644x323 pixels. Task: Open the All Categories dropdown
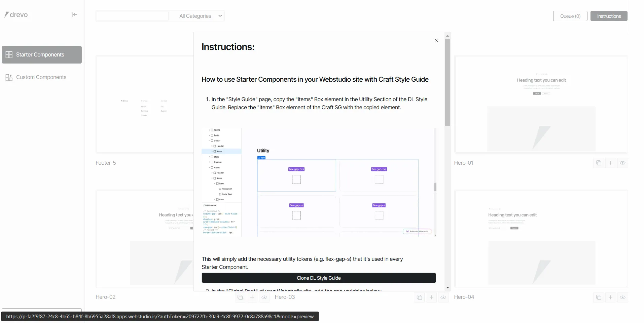tap(201, 16)
